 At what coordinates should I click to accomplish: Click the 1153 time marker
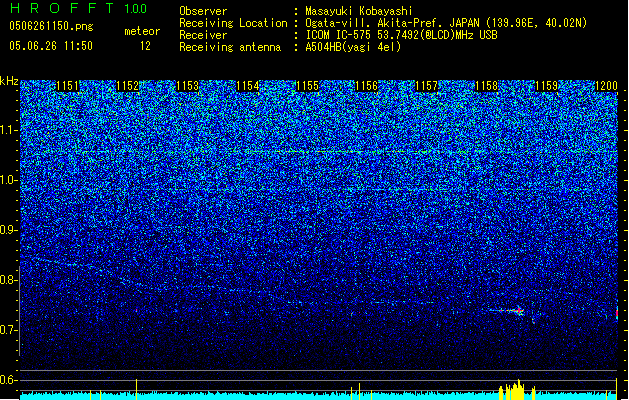coord(187,86)
